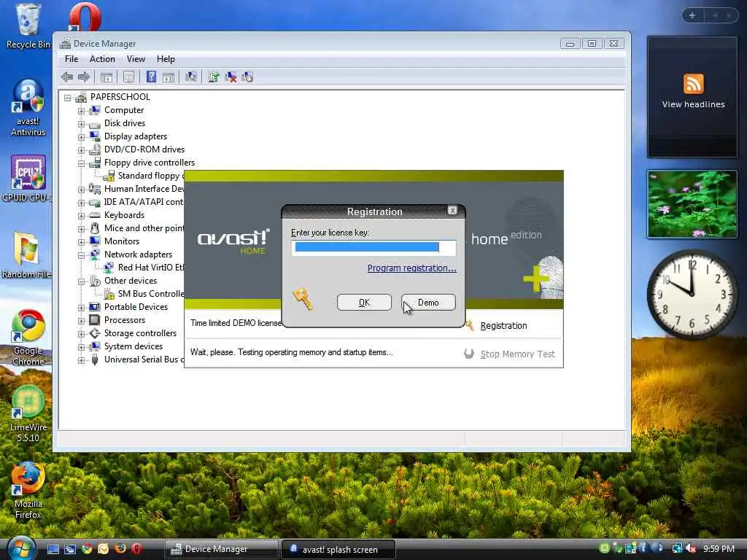Close the Registration dialog
The width and height of the screenshot is (747, 560).
[x=452, y=211]
